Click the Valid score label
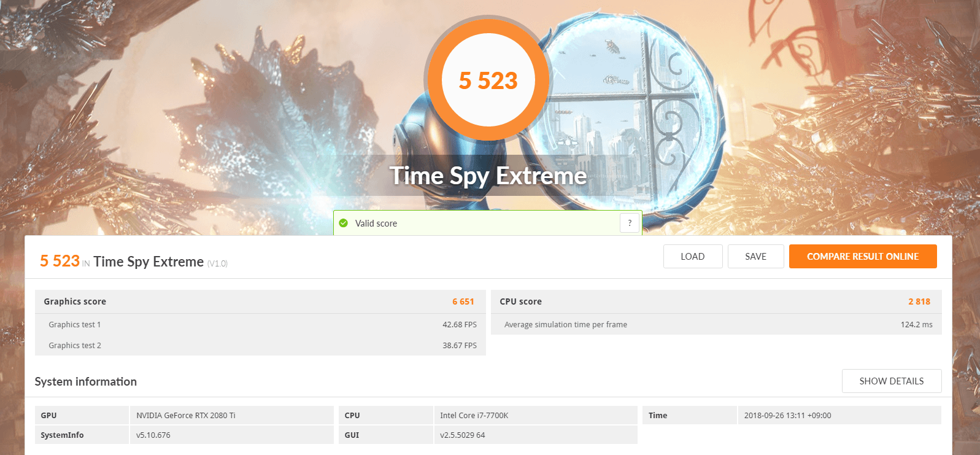Viewport: 980px width, 455px height. (376, 224)
